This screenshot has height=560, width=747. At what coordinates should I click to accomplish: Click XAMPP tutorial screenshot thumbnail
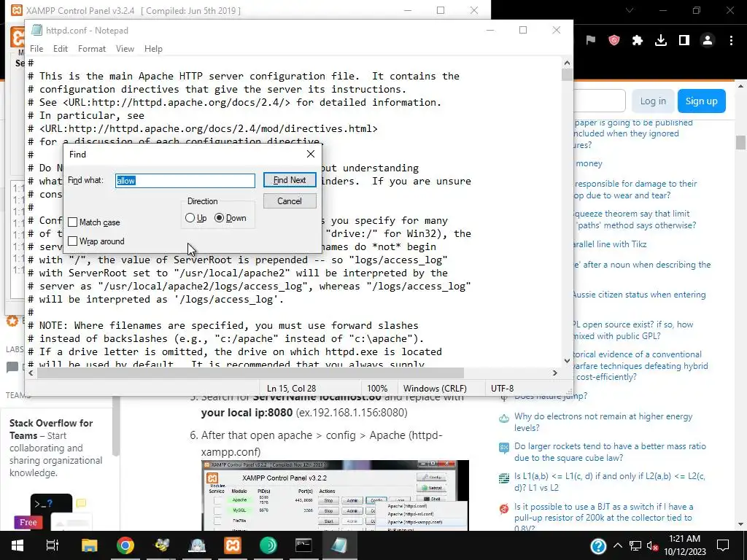click(335, 495)
